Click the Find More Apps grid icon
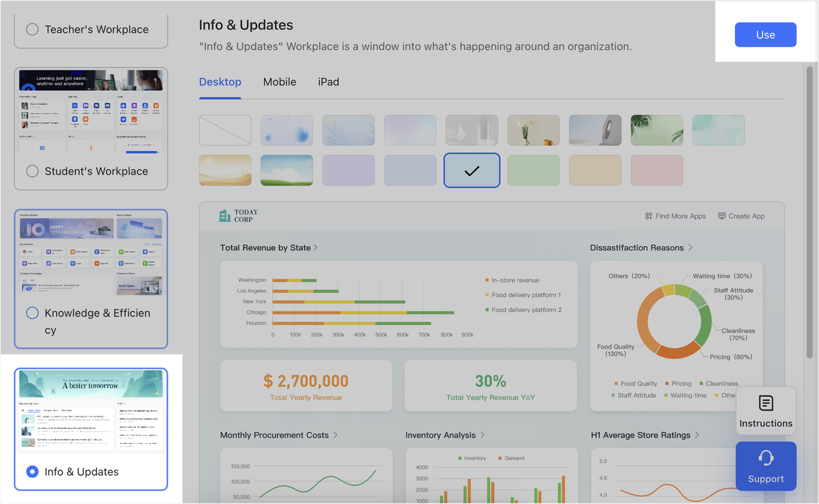 pyautogui.click(x=649, y=216)
